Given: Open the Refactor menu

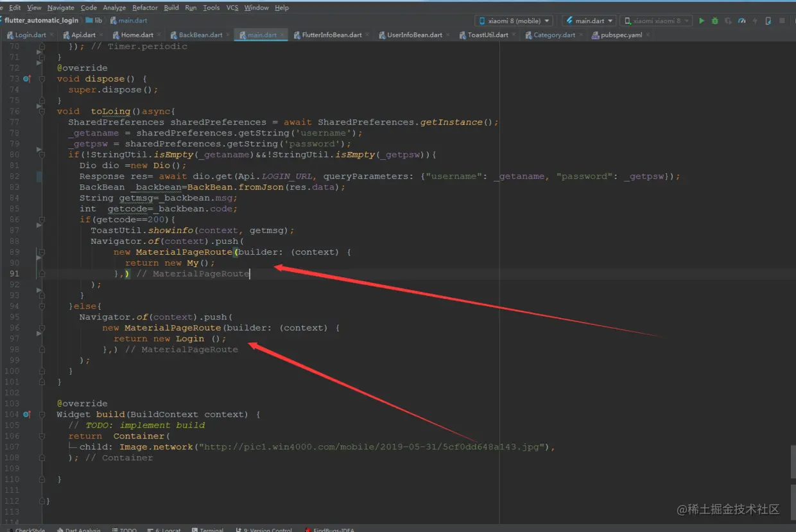Looking at the screenshot, I should coord(145,8).
